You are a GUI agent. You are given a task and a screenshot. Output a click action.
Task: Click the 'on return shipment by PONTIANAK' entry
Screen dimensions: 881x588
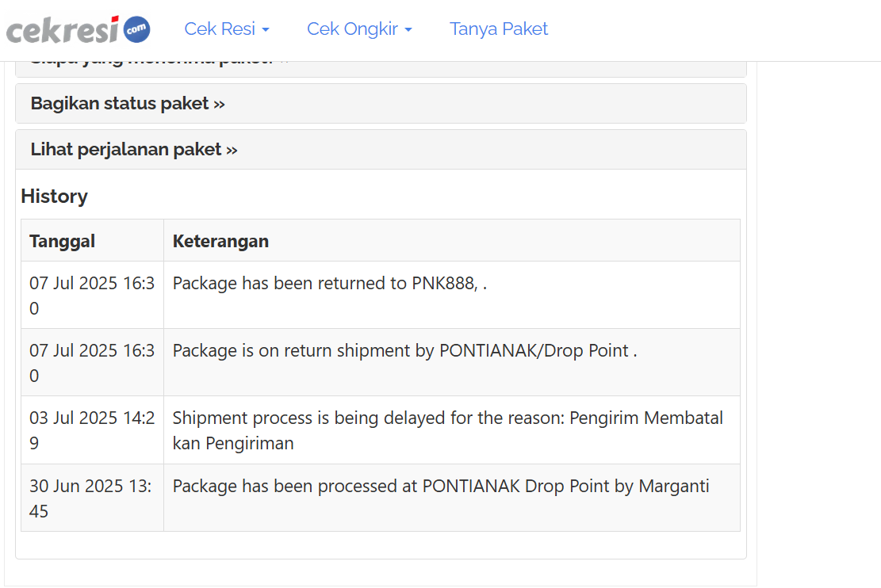tap(404, 351)
